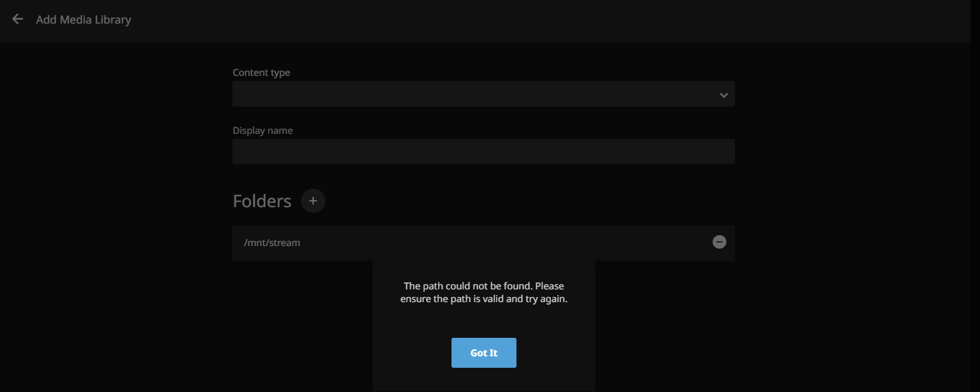The height and width of the screenshot is (392, 980).
Task: Click the plus icon next to Folders
Action: (x=313, y=201)
